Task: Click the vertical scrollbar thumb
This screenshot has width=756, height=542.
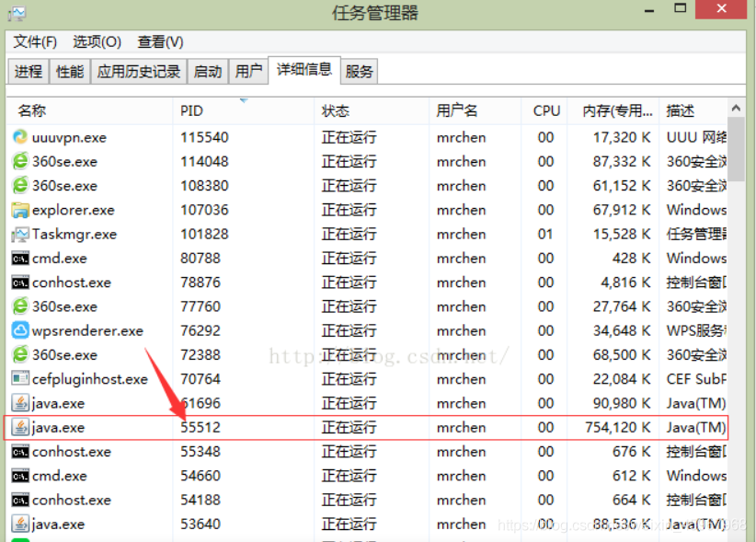Action: 736,148
